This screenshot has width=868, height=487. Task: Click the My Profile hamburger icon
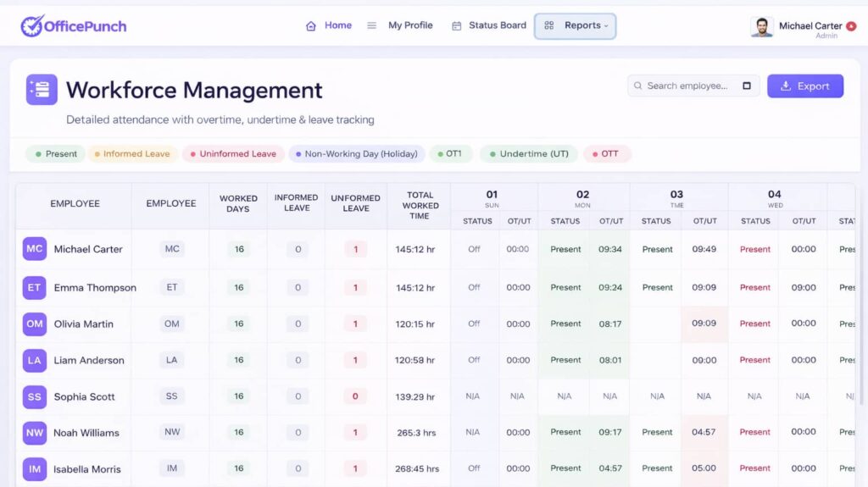(371, 25)
